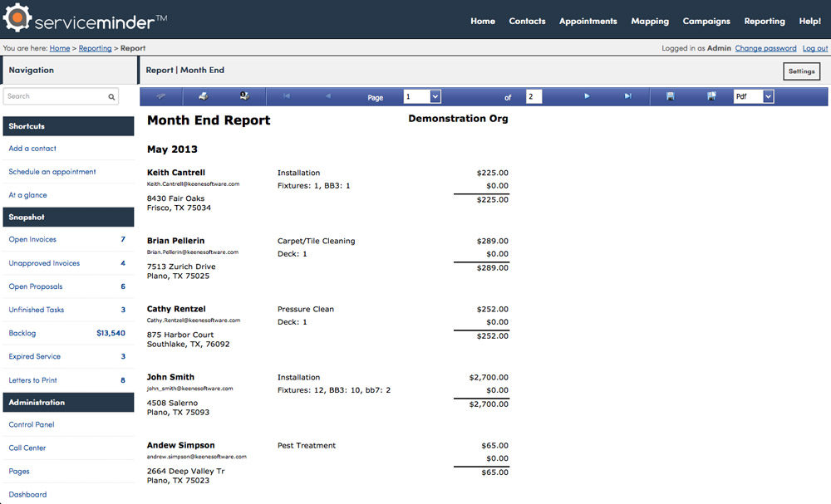The width and height of the screenshot is (831, 504).
Task: Go to the next report page
Action: 587,96
